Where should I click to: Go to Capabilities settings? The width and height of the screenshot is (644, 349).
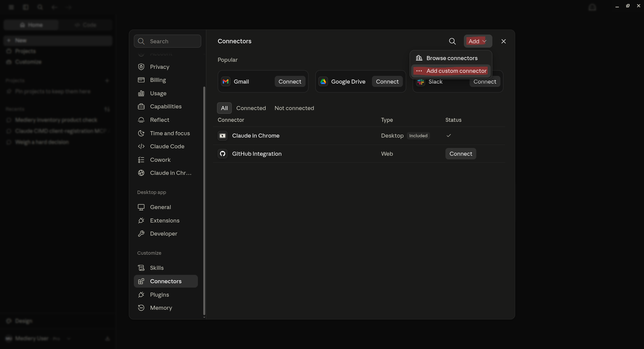[x=166, y=106]
